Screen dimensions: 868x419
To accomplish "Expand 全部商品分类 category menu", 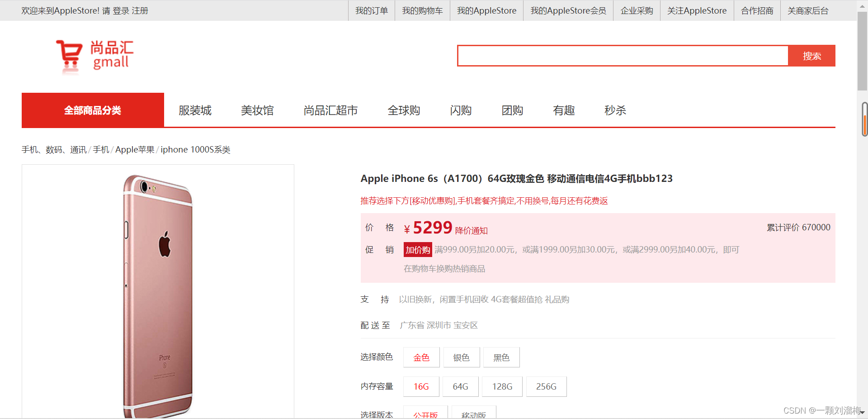I will 93,110.
